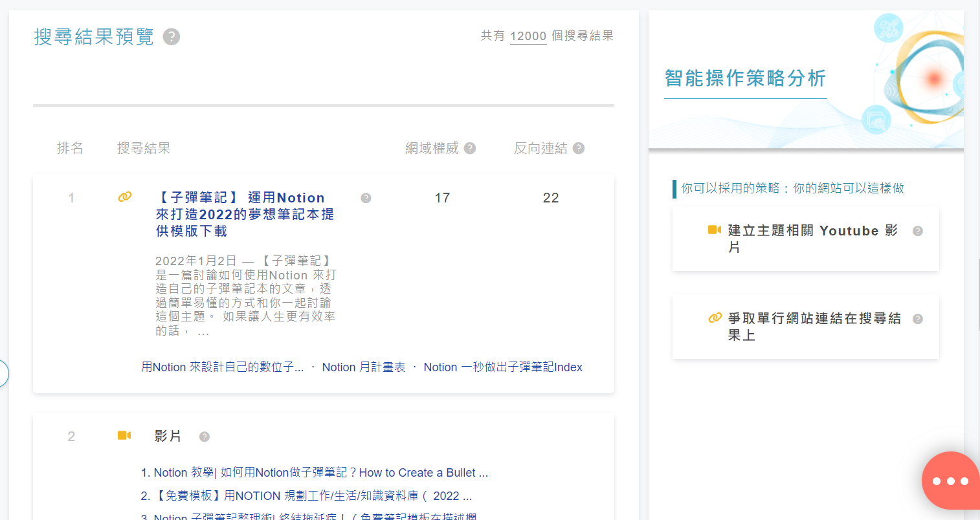
Task: Open the red chat bubble button
Action: point(950,481)
